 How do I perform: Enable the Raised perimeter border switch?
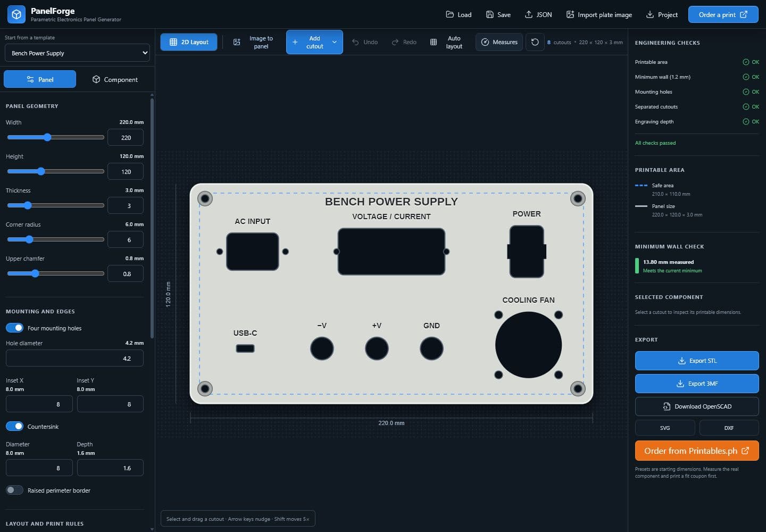pos(14,490)
